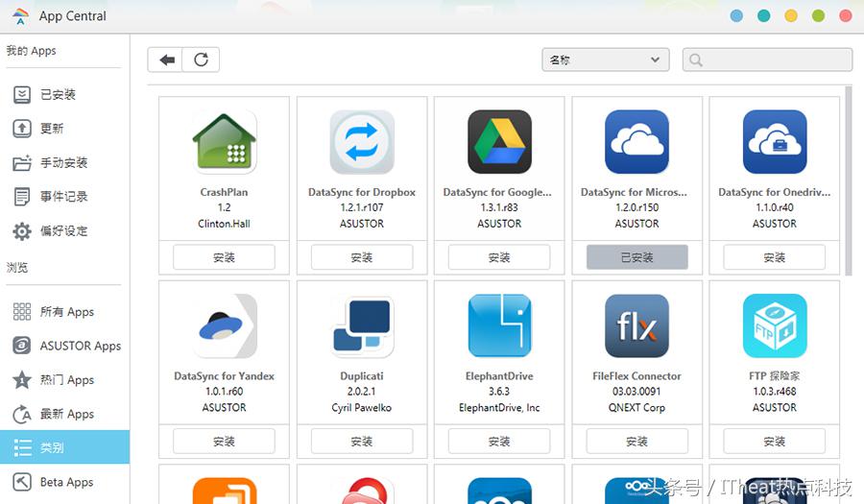Click the 事件记录 document icon
This screenshot has height=504, width=864.
(x=22, y=197)
